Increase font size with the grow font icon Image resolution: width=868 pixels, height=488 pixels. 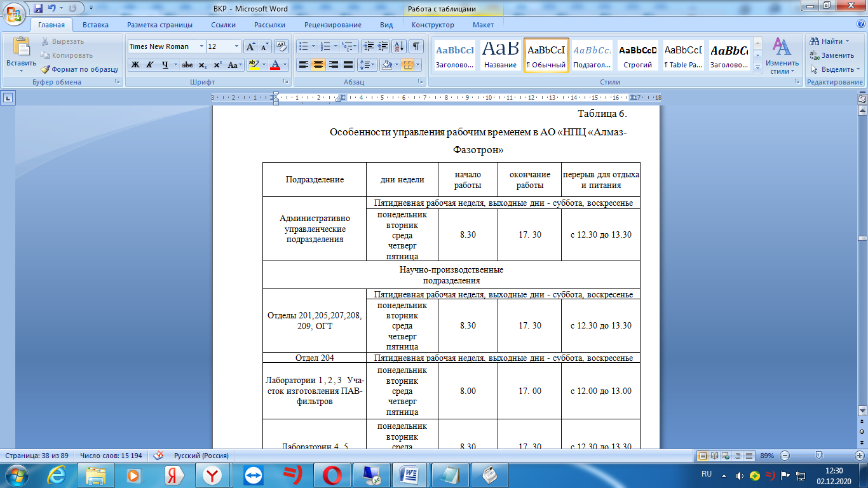pos(250,46)
